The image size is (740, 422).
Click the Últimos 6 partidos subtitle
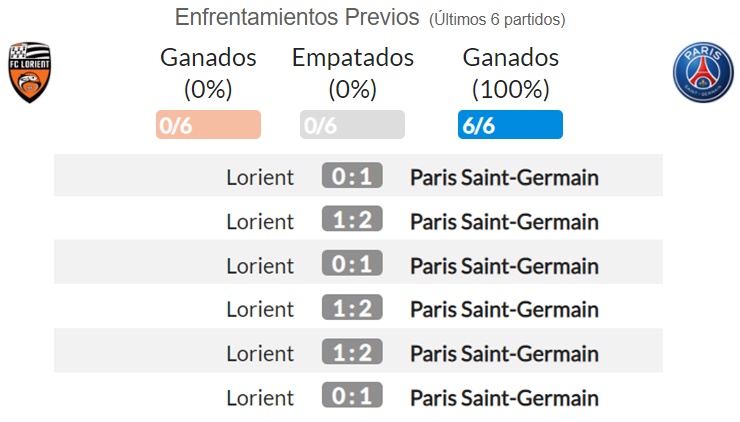click(x=497, y=19)
